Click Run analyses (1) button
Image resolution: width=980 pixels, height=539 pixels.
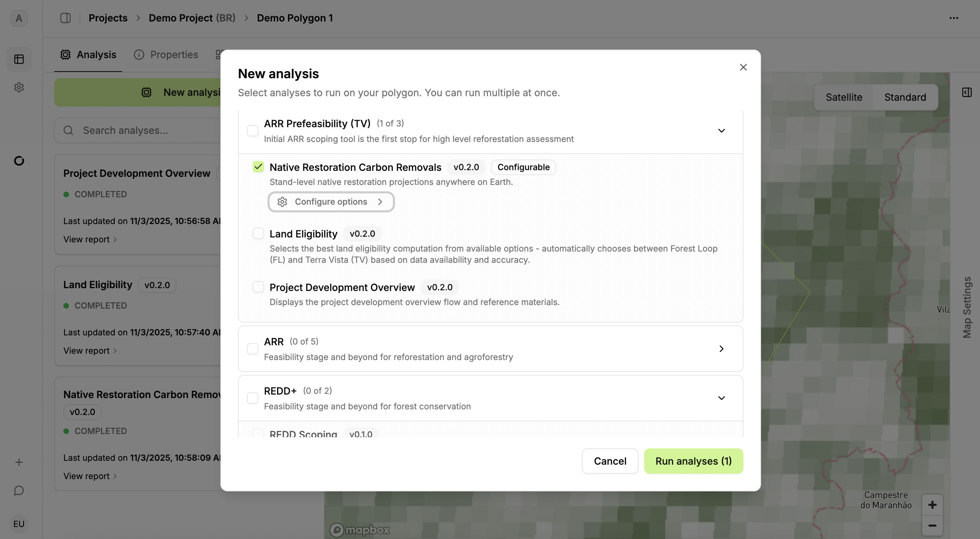(x=693, y=461)
